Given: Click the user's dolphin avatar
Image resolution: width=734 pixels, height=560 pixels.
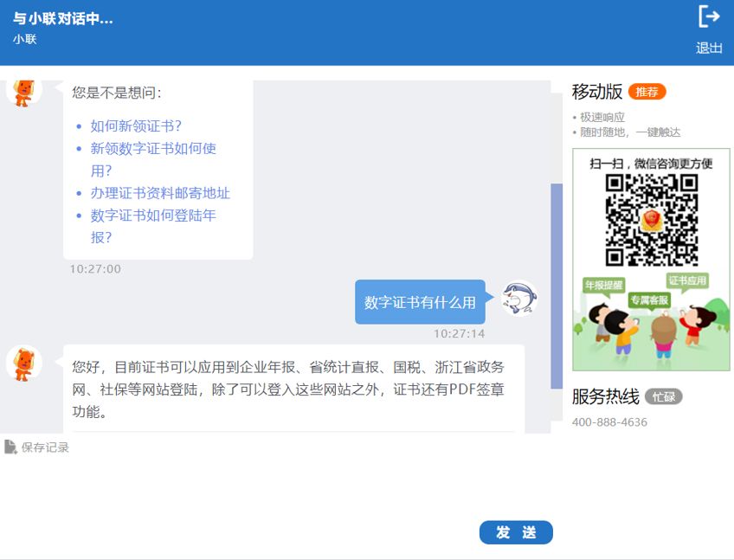Looking at the screenshot, I should click(x=519, y=299).
